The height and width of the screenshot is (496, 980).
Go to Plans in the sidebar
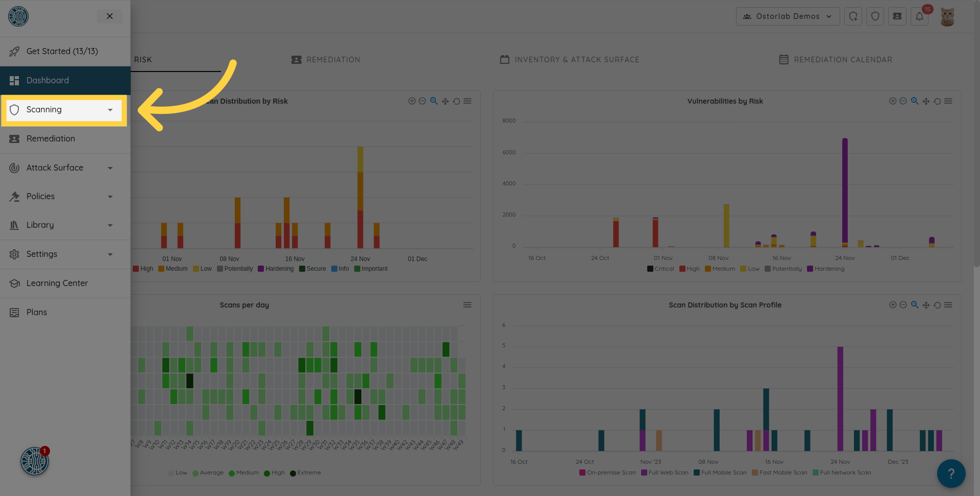pyautogui.click(x=37, y=312)
